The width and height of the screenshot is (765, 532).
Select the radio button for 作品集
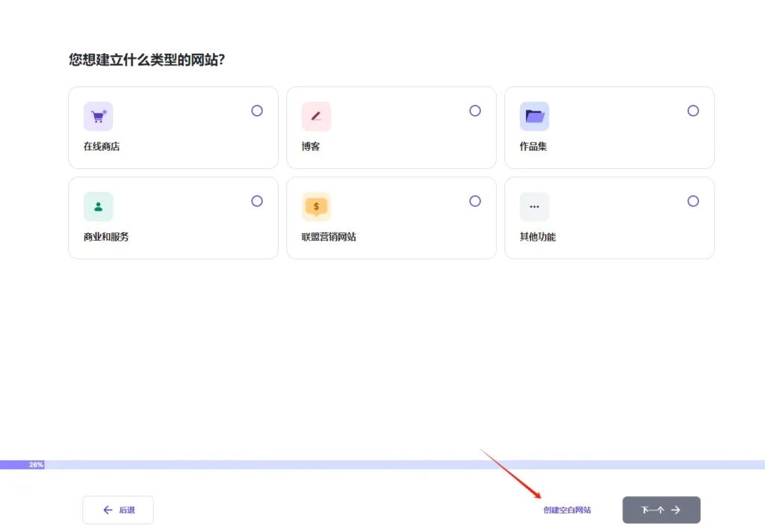point(693,110)
